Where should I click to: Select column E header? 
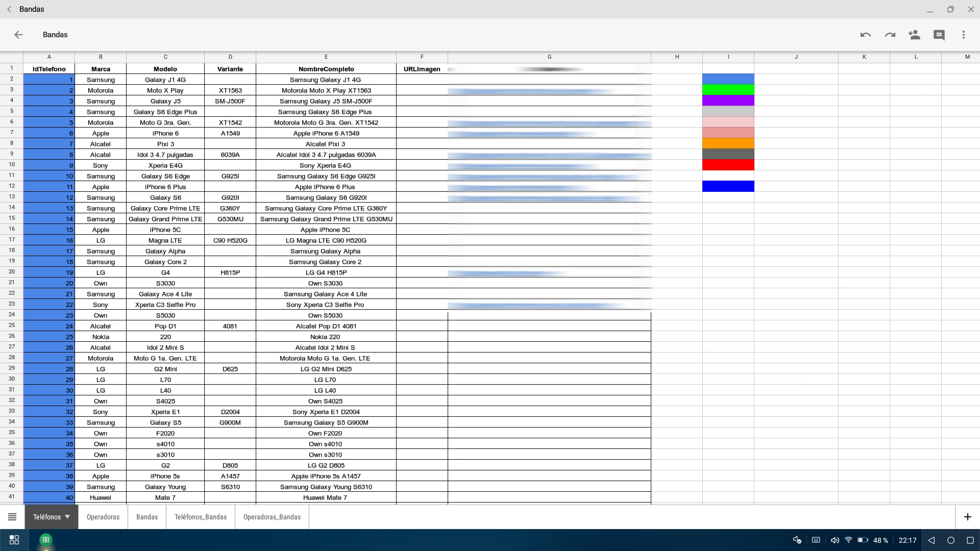[326, 57]
